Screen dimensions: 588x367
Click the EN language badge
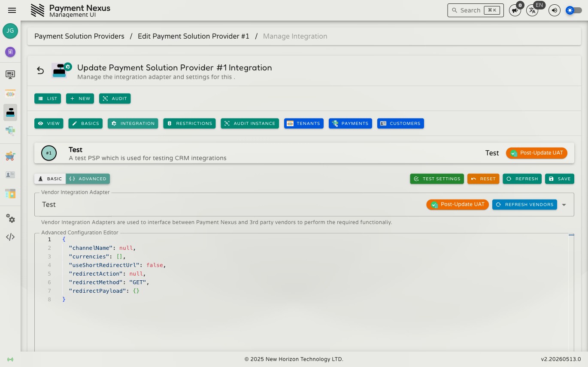pos(540,5)
